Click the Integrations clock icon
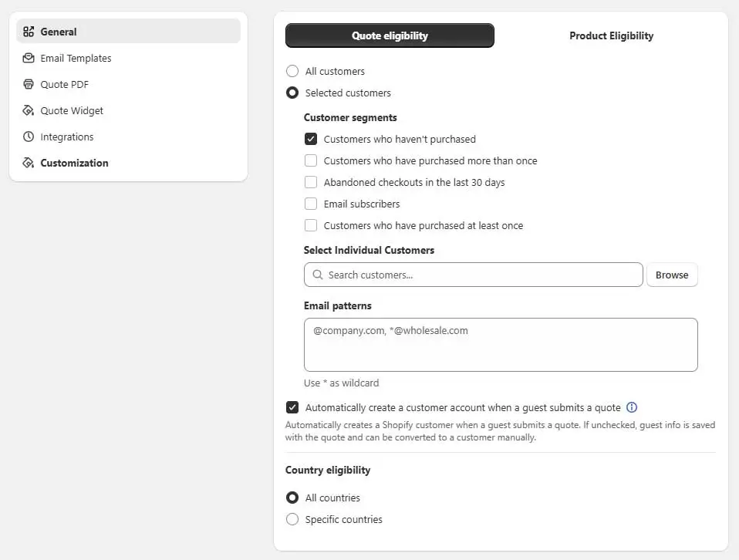The height and width of the screenshot is (560, 739). pyautogui.click(x=27, y=137)
